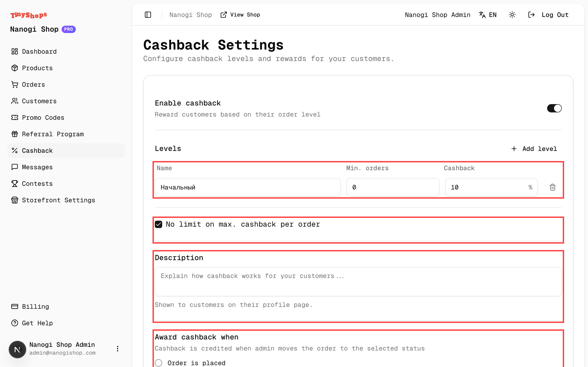Image resolution: width=588 pixels, height=367 pixels.
Task: Open Promo Codes from the sidebar
Action: click(43, 117)
